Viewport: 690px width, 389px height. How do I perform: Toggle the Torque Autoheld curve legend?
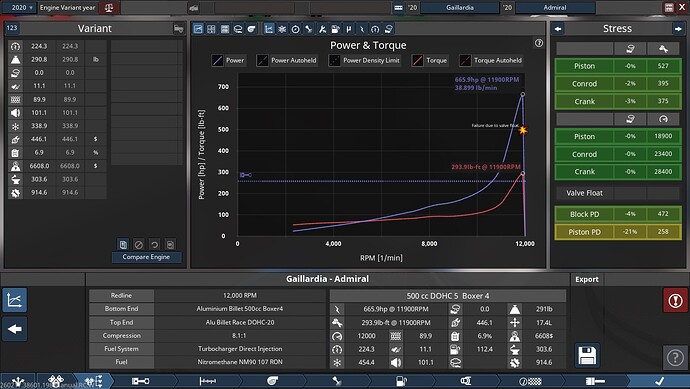[491, 60]
